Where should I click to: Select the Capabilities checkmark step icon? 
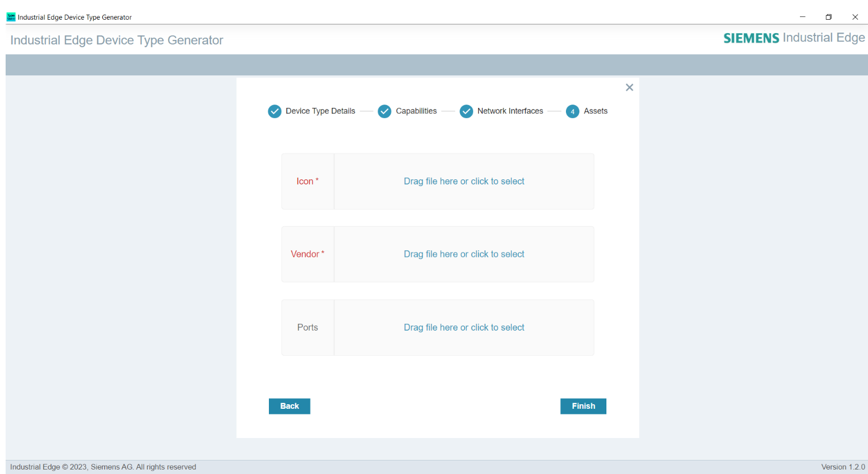384,111
